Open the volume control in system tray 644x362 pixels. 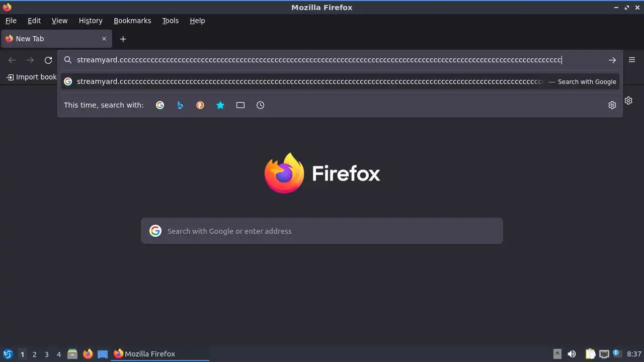(x=572, y=354)
